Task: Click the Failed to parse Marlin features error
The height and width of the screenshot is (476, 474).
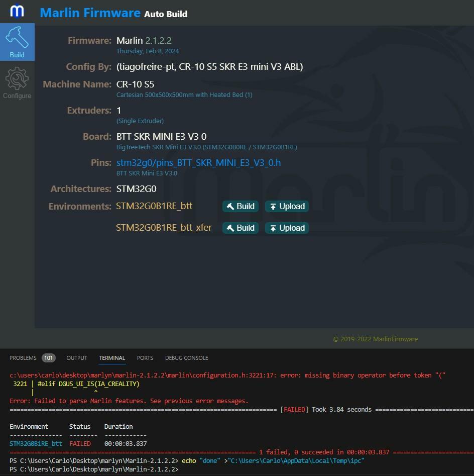Action: coord(129,401)
